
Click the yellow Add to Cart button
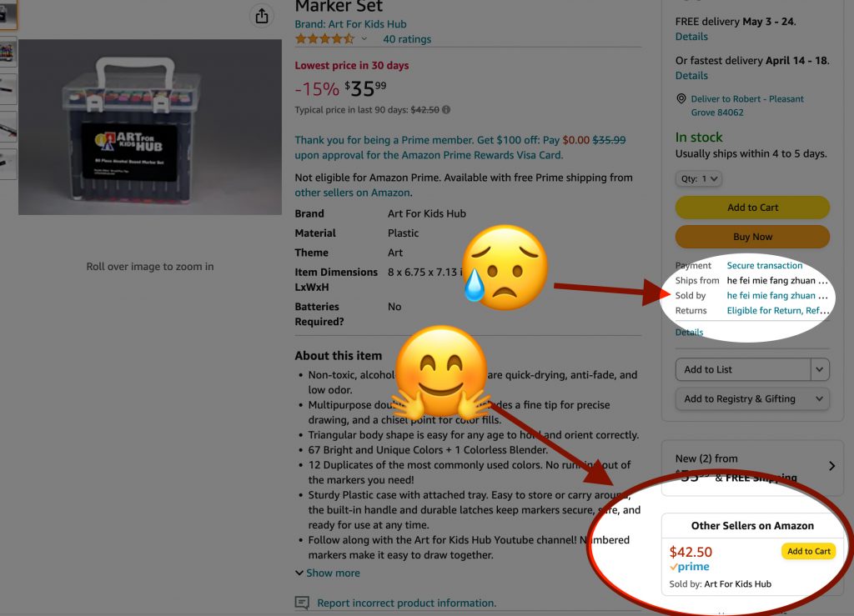point(752,208)
